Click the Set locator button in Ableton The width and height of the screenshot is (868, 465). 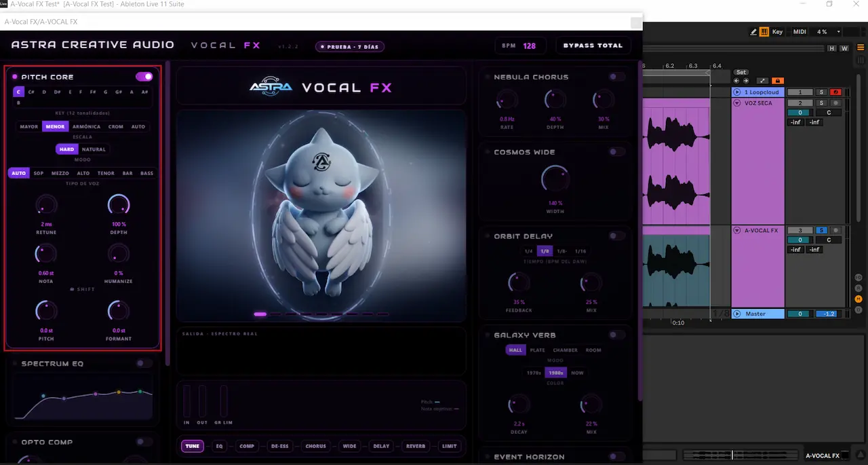pos(741,72)
